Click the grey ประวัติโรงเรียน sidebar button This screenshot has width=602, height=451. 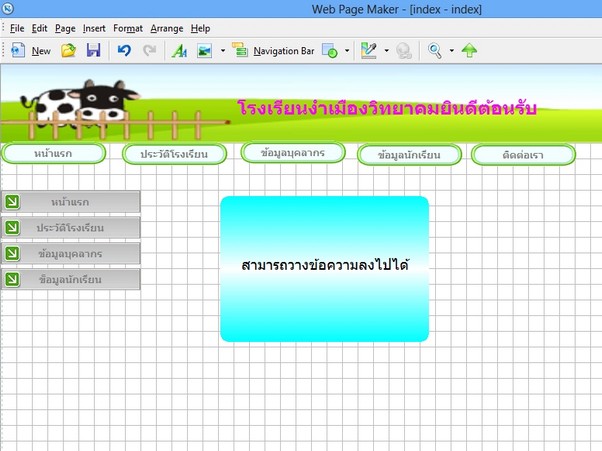pos(71,228)
